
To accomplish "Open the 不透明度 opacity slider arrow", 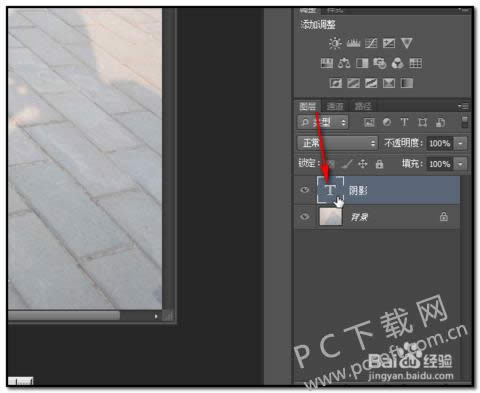I will tap(461, 143).
